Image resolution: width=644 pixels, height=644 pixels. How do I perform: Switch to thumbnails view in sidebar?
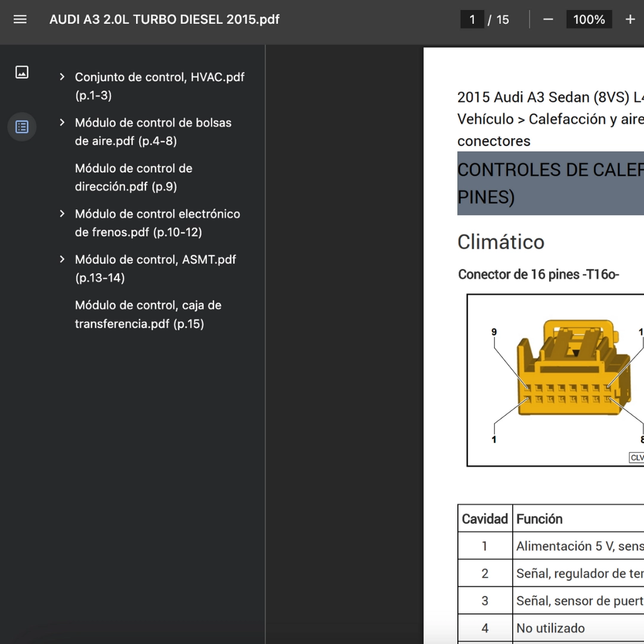pyautogui.click(x=22, y=72)
